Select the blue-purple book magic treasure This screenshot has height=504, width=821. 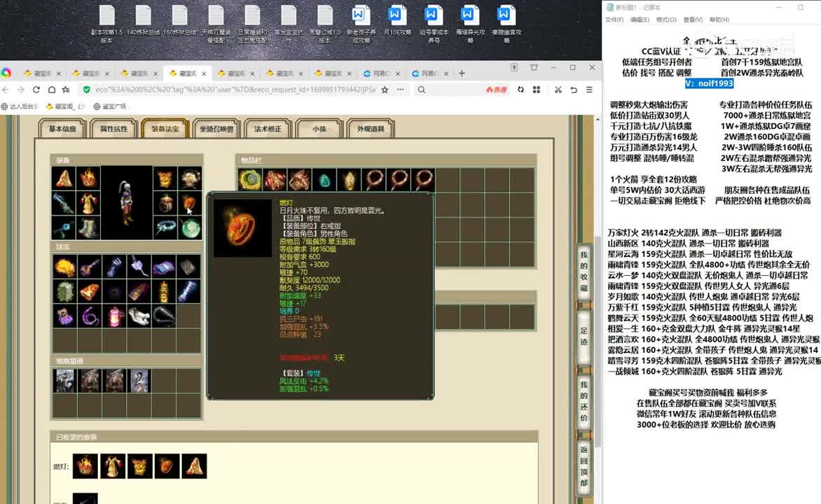tap(164, 267)
